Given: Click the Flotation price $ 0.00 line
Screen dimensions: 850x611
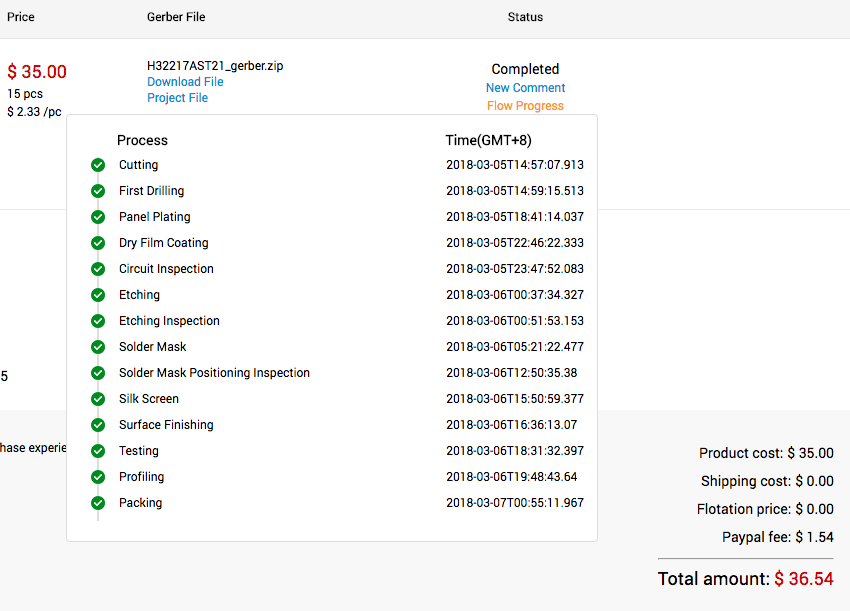Looking at the screenshot, I should [x=765, y=510].
